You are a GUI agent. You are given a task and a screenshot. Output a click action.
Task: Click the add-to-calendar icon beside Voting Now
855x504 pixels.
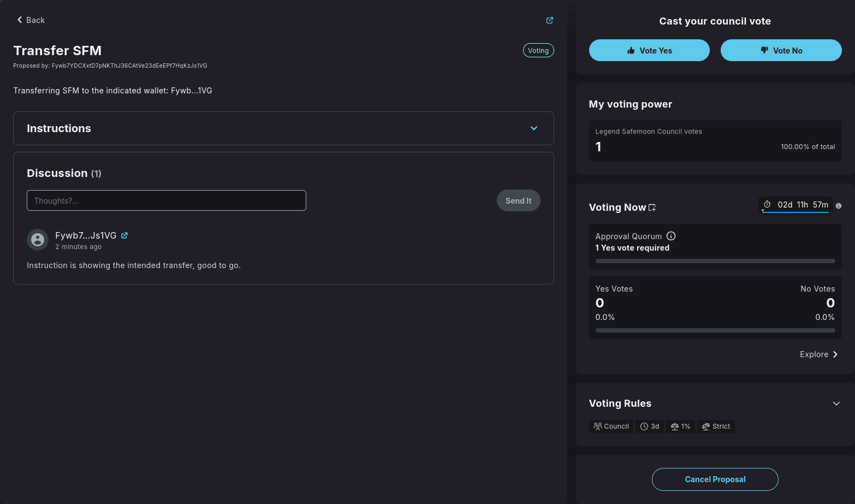[x=652, y=207]
